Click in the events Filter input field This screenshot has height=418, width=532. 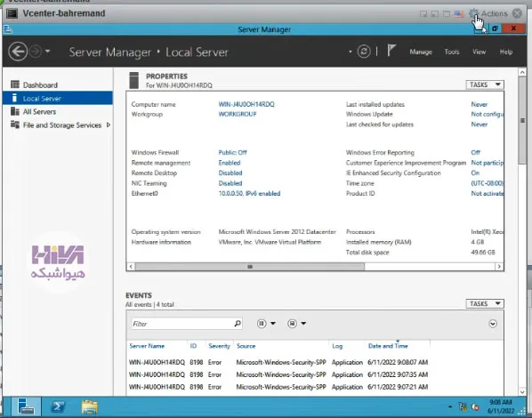[181, 324]
